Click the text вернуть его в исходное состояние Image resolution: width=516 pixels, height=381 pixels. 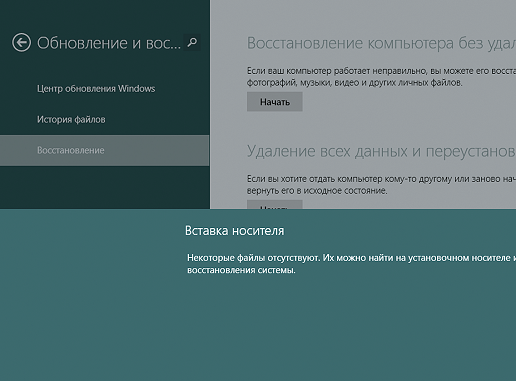[x=317, y=191]
